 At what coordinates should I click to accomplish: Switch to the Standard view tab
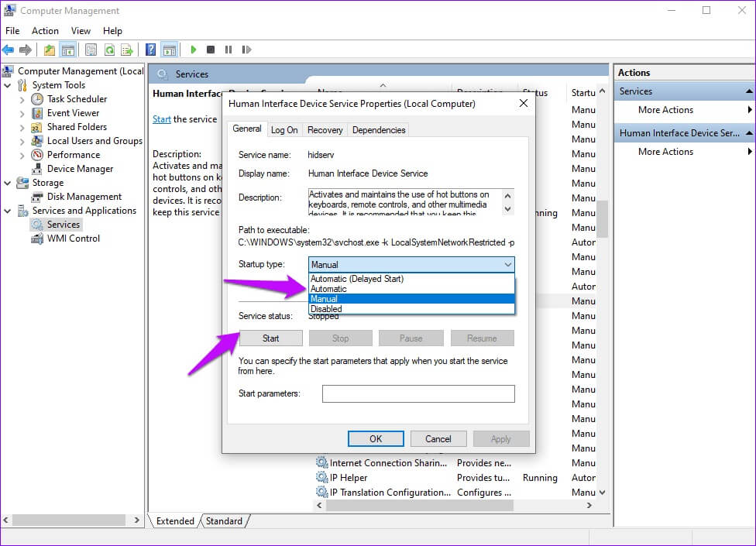point(224,521)
